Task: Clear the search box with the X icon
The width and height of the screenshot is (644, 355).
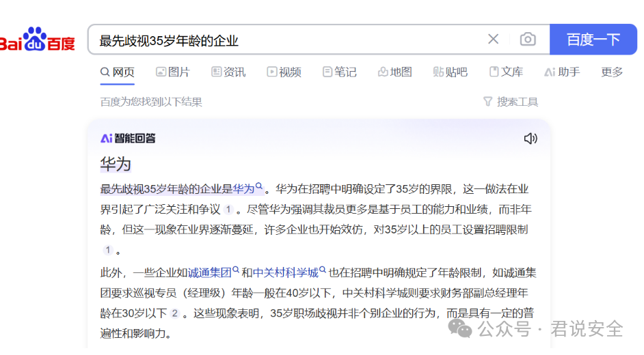Action: [x=494, y=40]
